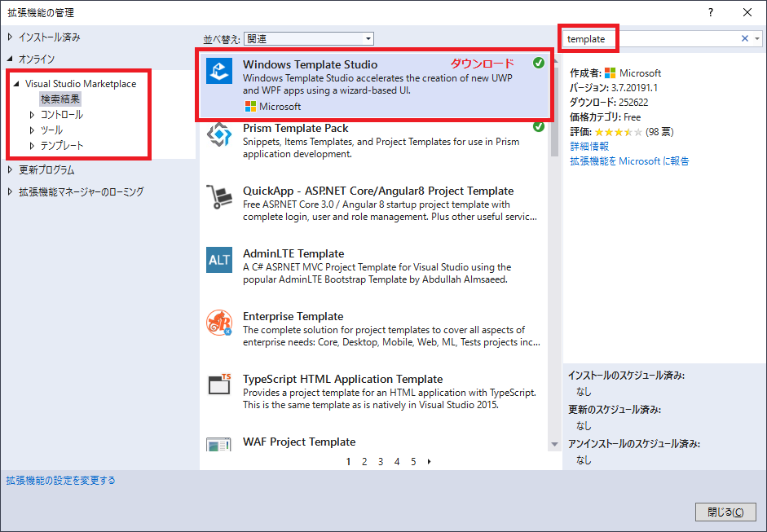Screen dimensions: 767x532
Task: Close the 拡張機能の管理 dialog with X
Action: tap(747, 13)
